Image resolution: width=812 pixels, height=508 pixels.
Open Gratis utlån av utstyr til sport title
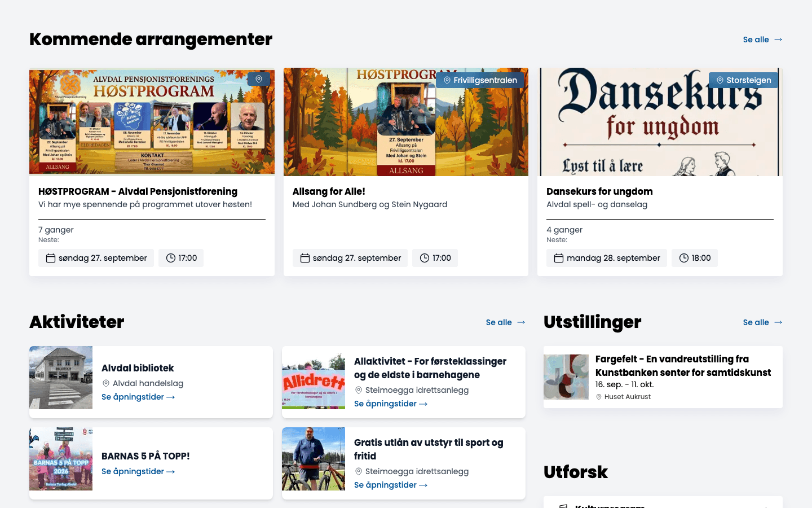[429, 449]
